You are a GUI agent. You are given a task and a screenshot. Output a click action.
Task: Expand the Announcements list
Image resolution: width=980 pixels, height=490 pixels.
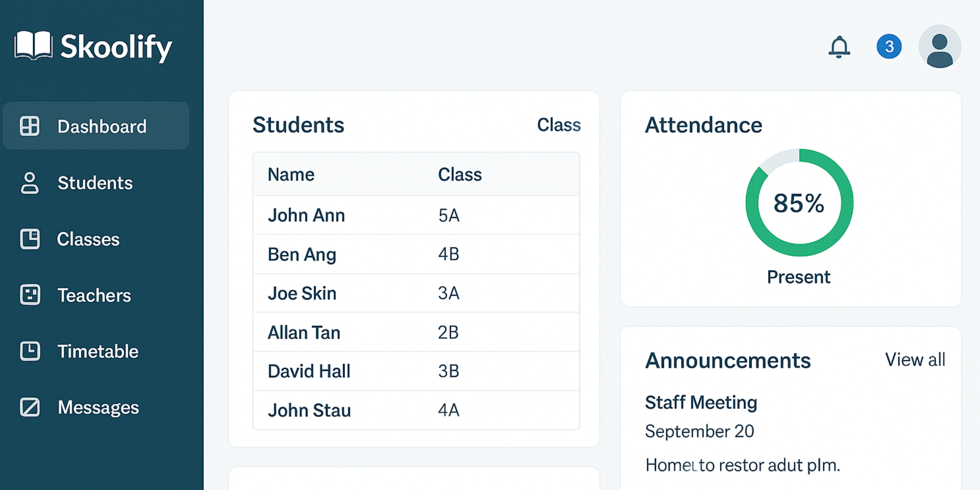(729, 360)
